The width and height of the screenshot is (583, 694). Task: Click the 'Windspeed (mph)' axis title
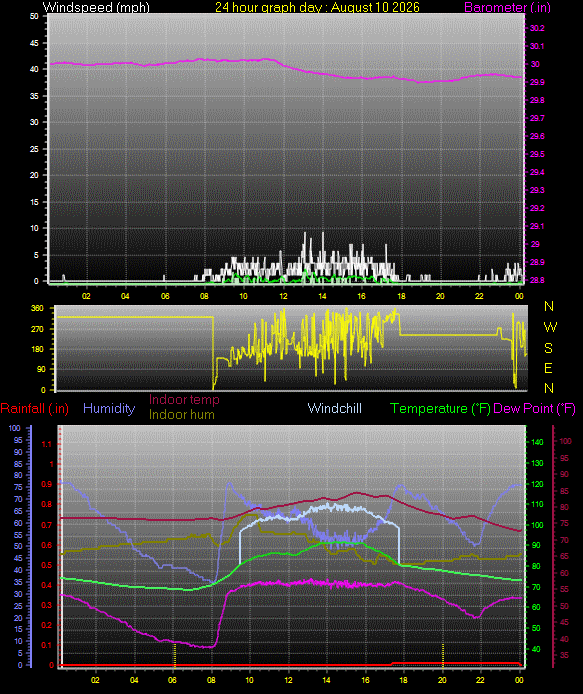click(96, 7)
